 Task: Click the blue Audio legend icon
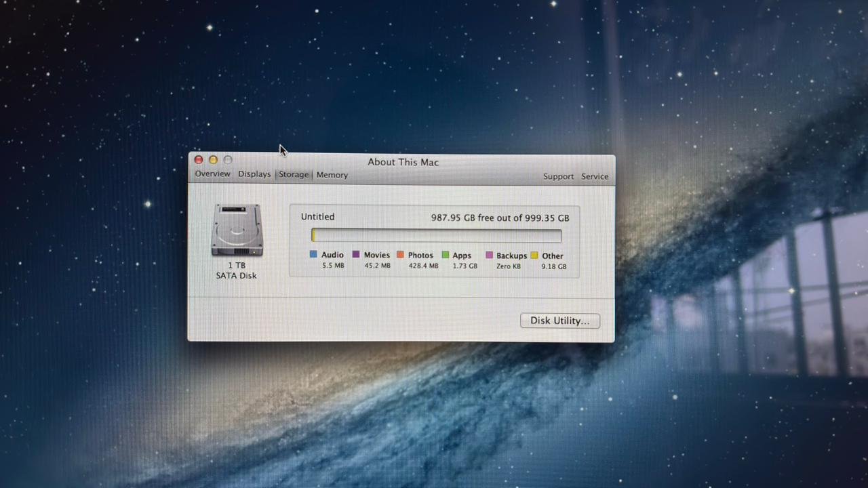(x=313, y=254)
